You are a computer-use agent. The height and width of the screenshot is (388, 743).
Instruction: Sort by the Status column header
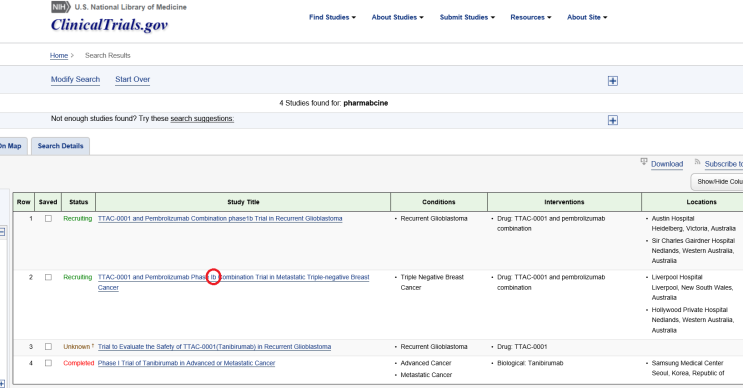pyautogui.click(x=79, y=202)
